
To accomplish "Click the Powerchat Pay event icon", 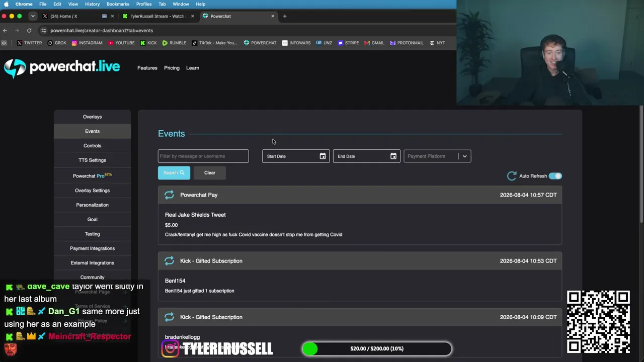I will (x=169, y=195).
